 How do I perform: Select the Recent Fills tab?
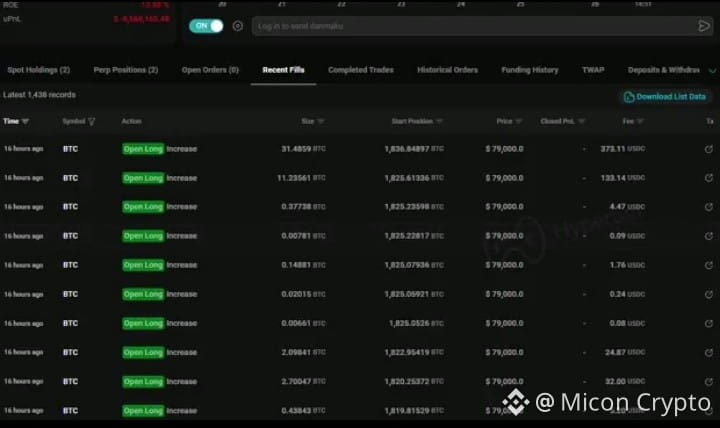pos(283,70)
